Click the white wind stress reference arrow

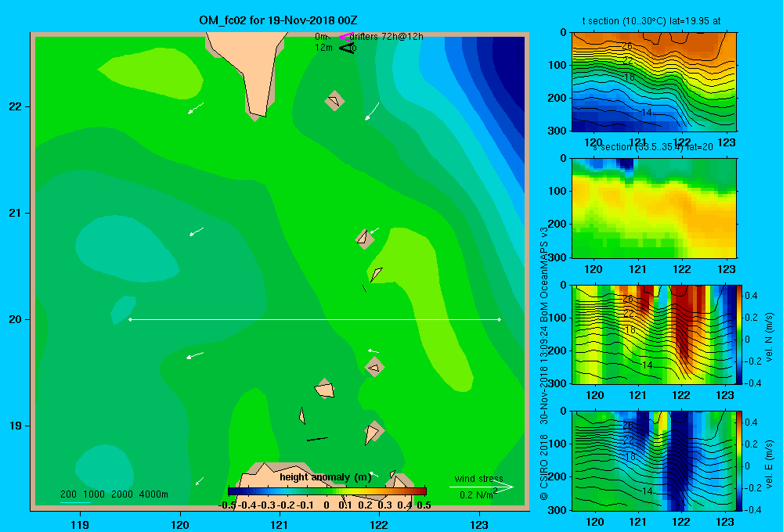[481, 487]
